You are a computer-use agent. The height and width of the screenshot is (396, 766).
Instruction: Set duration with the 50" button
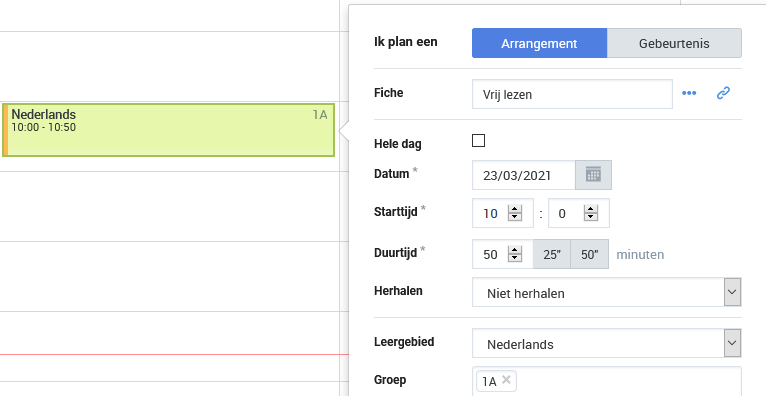[x=590, y=254]
